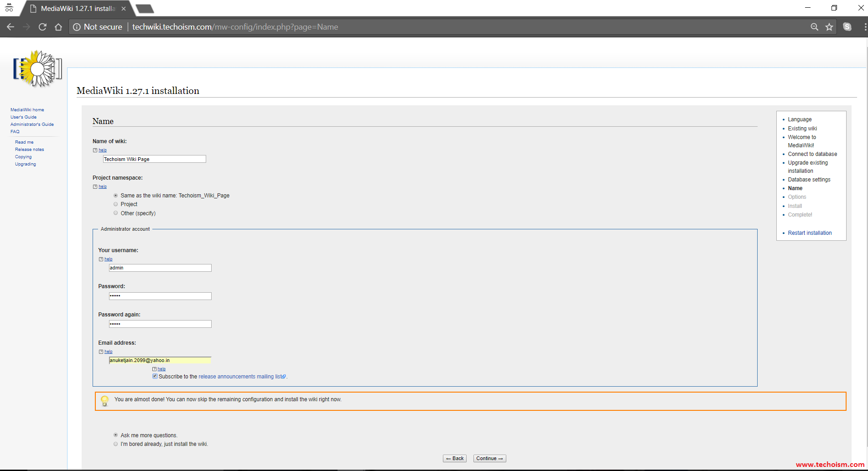The width and height of the screenshot is (868, 471).
Task: Open the FAQ sidebar link
Action: click(x=15, y=132)
